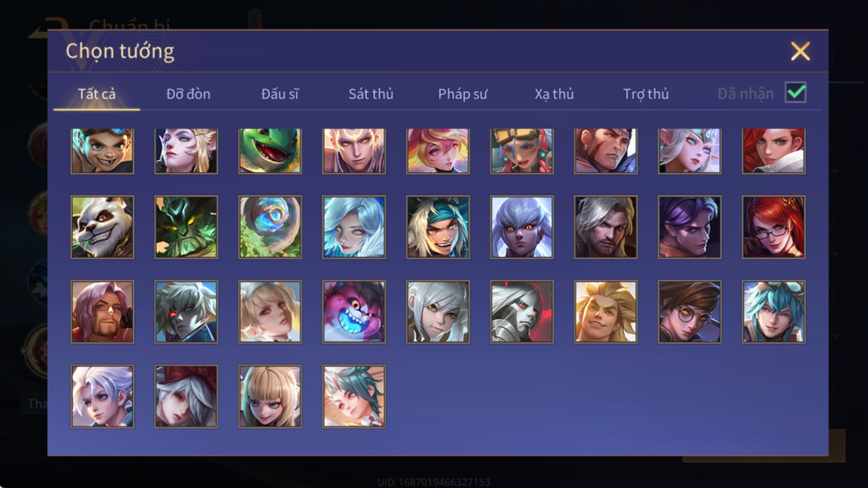Switch to the Đỡ đòn tab
The image size is (868, 488).
point(188,94)
